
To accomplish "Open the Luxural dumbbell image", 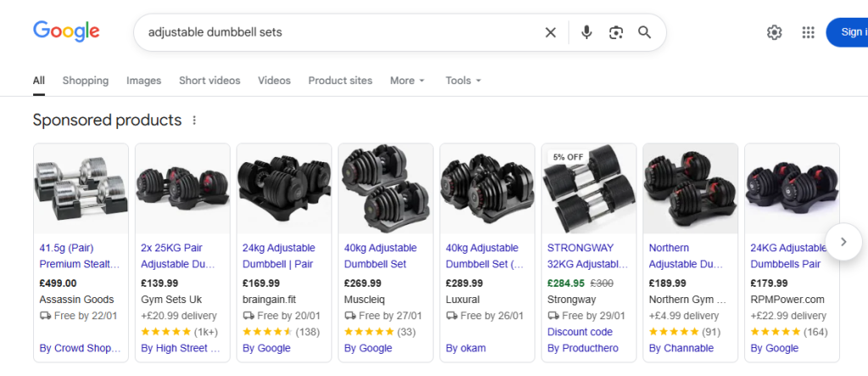I will click(487, 188).
